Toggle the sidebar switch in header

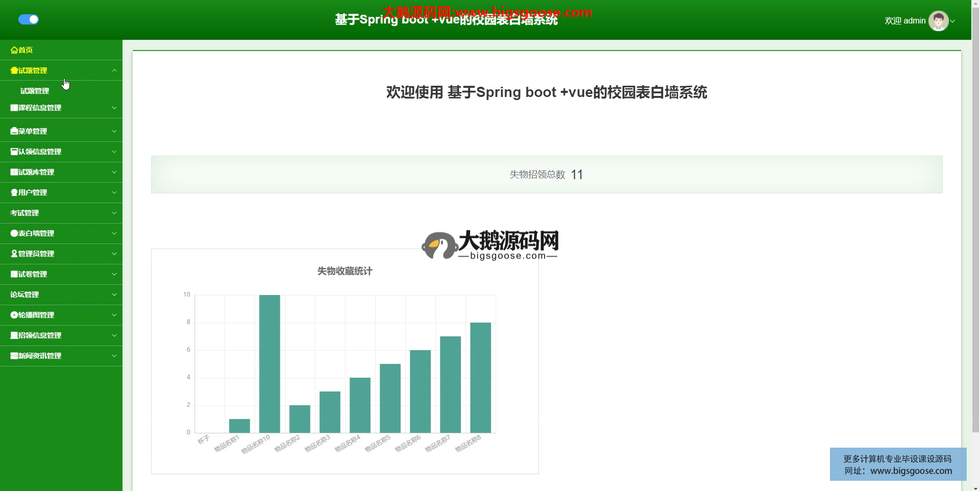pos(29,19)
